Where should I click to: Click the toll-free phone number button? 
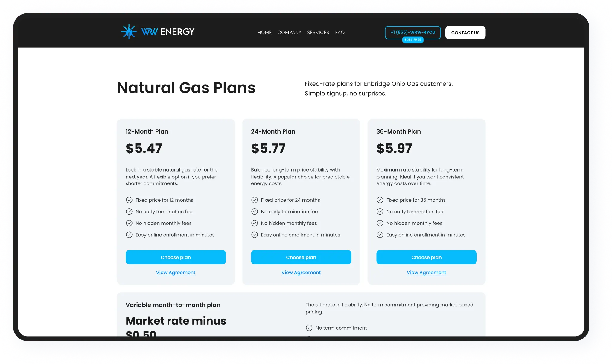click(x=412, y=32)
